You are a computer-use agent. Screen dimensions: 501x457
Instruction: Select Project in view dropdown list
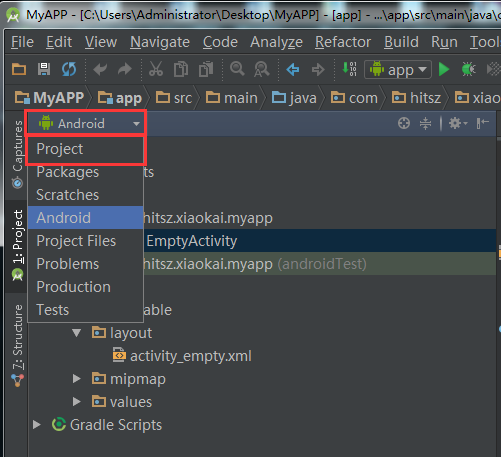point(86,149)
